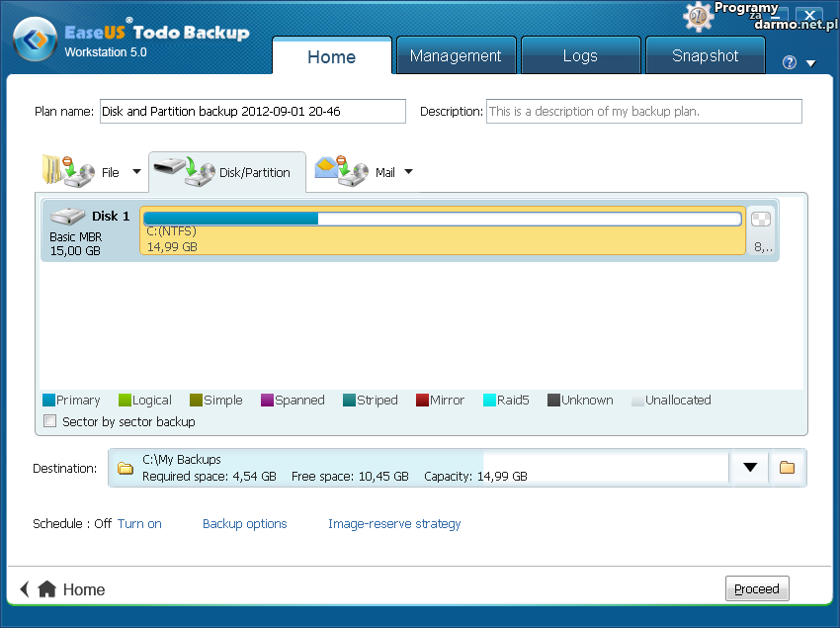Viewport: 840px width, 628px height.
Task: Browse destination with the folder icon
Action: click(787, 468)
